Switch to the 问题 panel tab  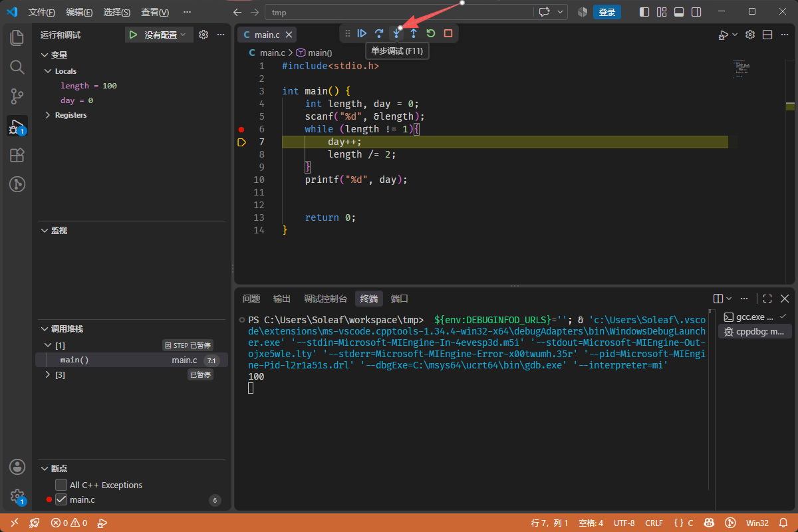pyautogui.click(x=251, y=299)
